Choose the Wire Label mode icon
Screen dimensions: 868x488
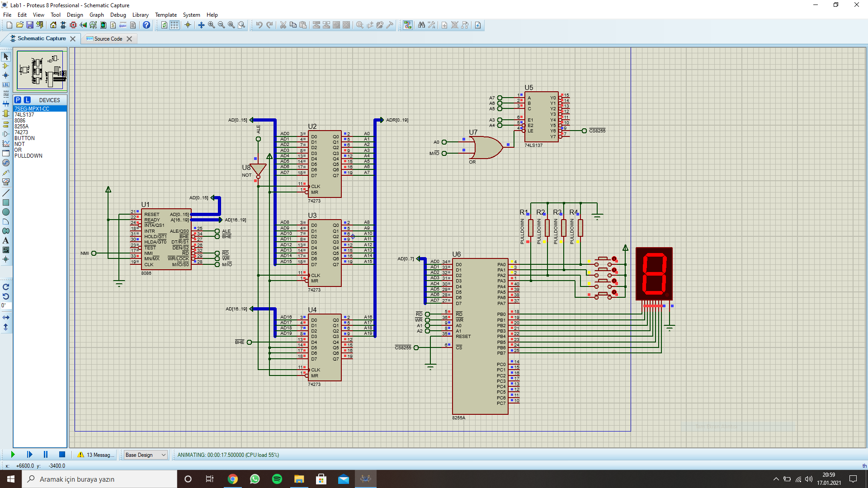coord(6,84)
